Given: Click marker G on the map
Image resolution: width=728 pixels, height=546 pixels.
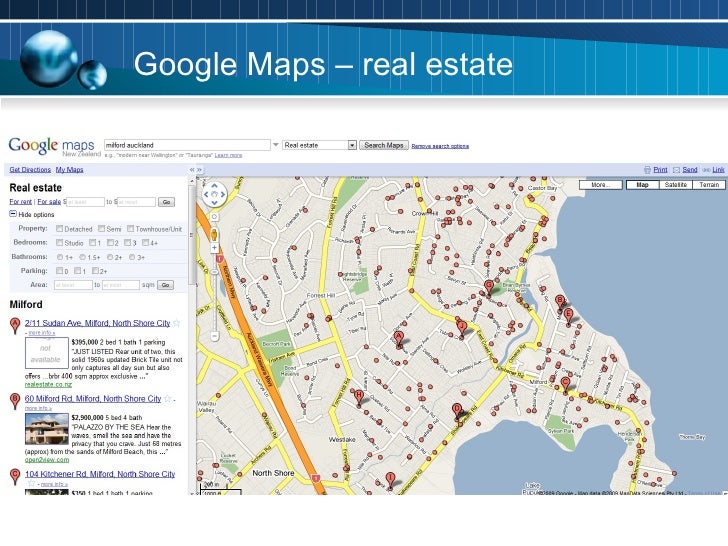Looking at the screenshot, I should pyautogui.click(x=488, y=286).
